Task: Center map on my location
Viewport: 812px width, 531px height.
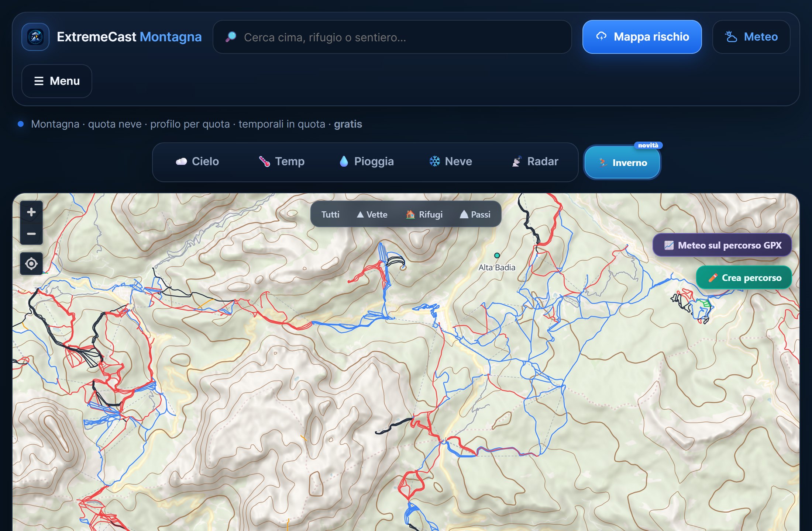Action: (31, 264)
